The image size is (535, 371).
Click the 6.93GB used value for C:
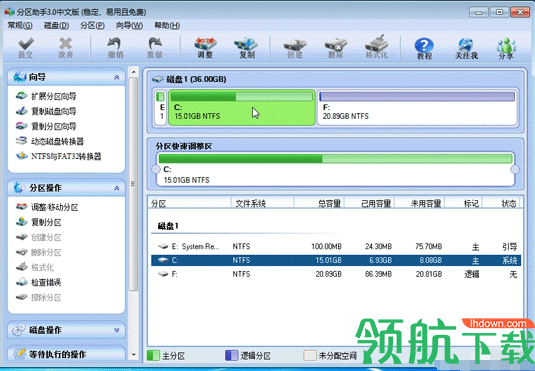click(380, 260)
